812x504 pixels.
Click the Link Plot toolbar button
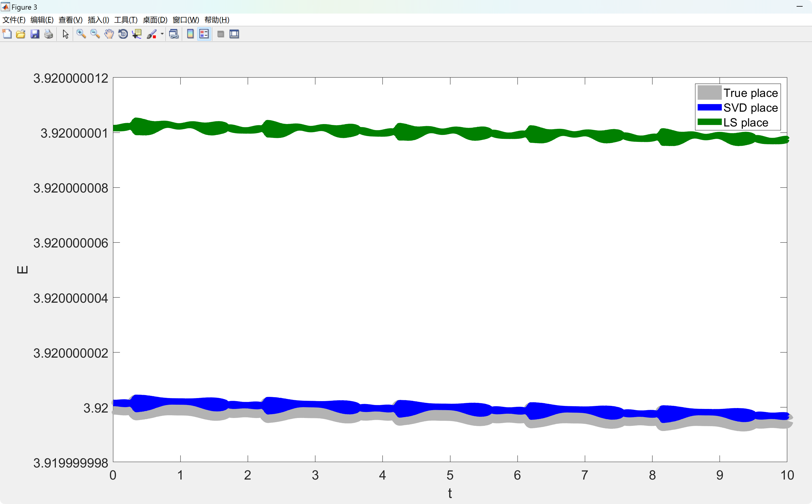174,34
